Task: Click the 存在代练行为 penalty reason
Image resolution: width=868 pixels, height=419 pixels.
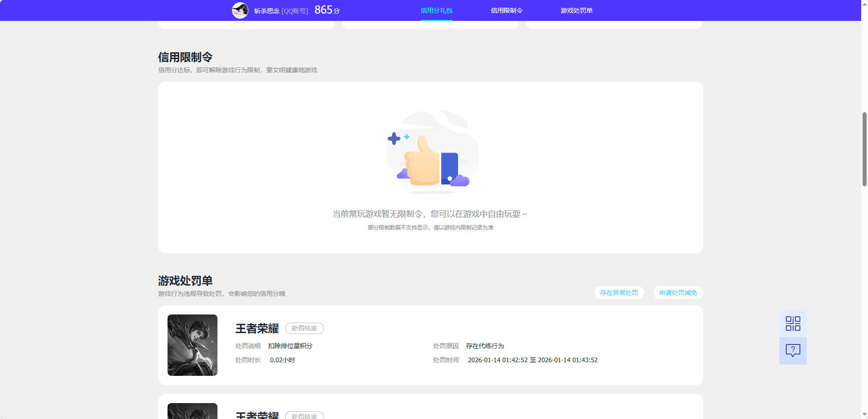Action: pyautogui.click(x=485, y=346)
